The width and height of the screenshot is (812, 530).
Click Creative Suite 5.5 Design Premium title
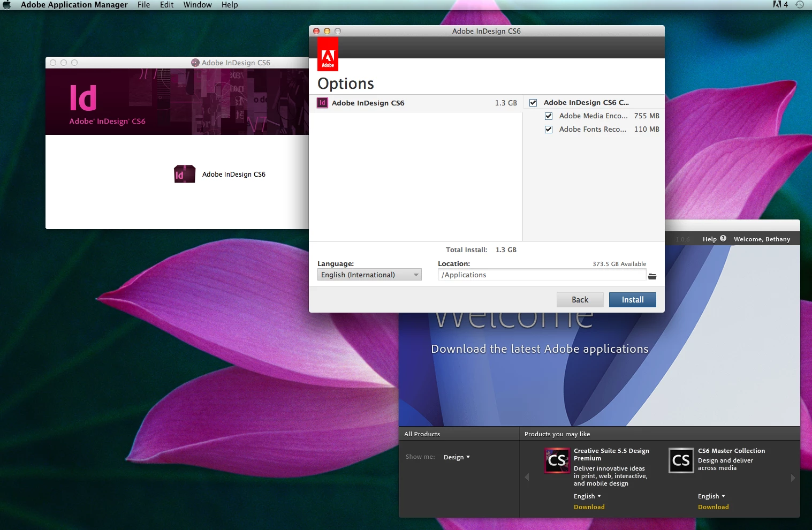pyautogui.click(x=611, y=455)
